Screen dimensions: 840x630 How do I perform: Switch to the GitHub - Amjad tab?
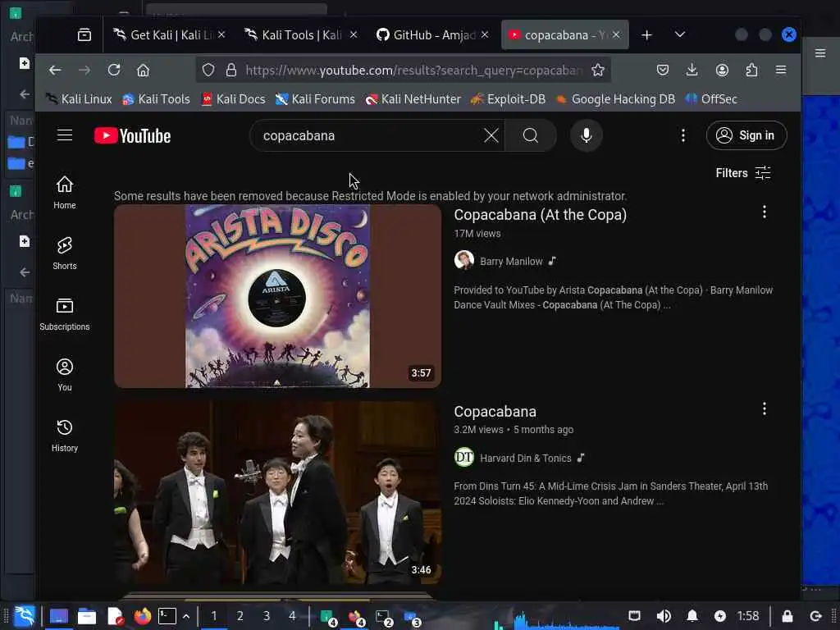[x=426, y=34]
